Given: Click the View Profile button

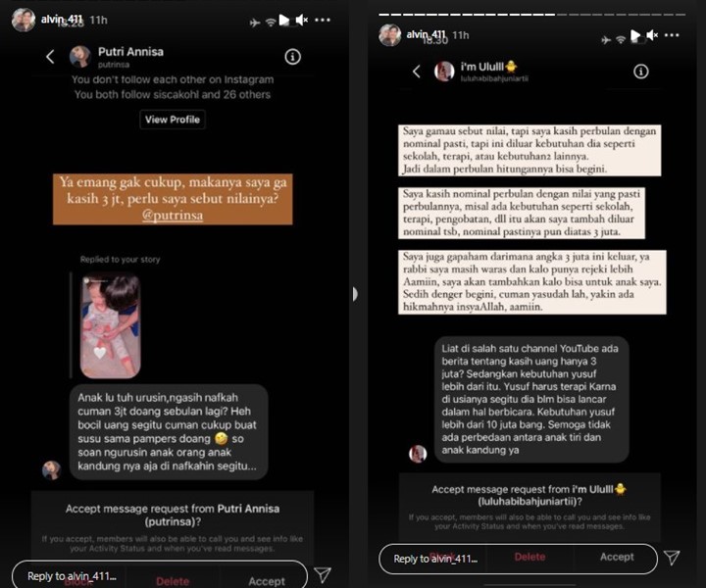Looking at the screenshot, I should (x=173, y=120).
